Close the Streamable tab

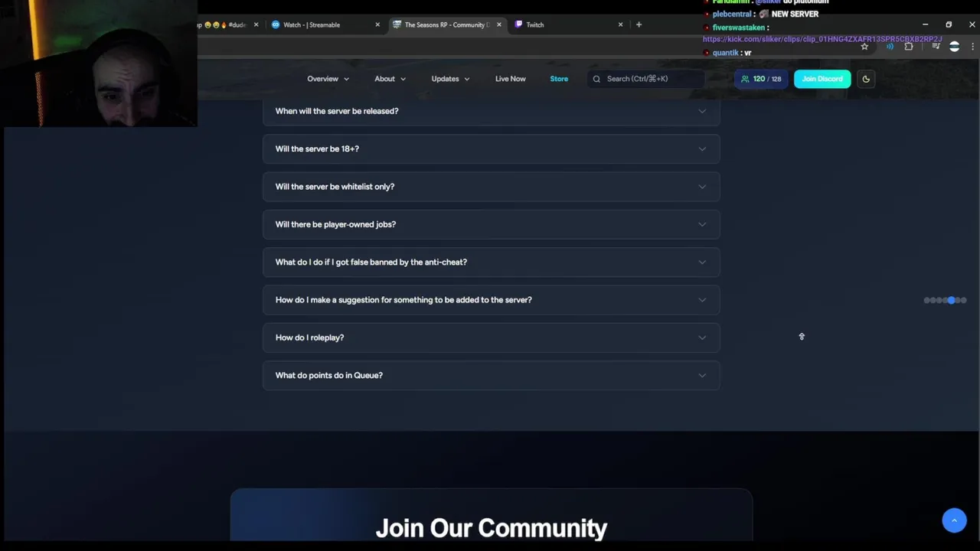pyautogui.click(x=377, y=24)
